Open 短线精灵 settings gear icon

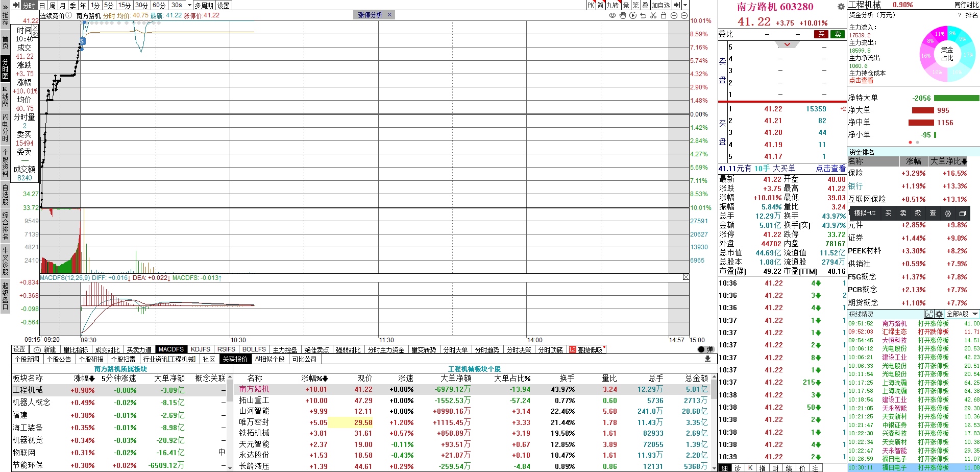(x=939, y=314)
